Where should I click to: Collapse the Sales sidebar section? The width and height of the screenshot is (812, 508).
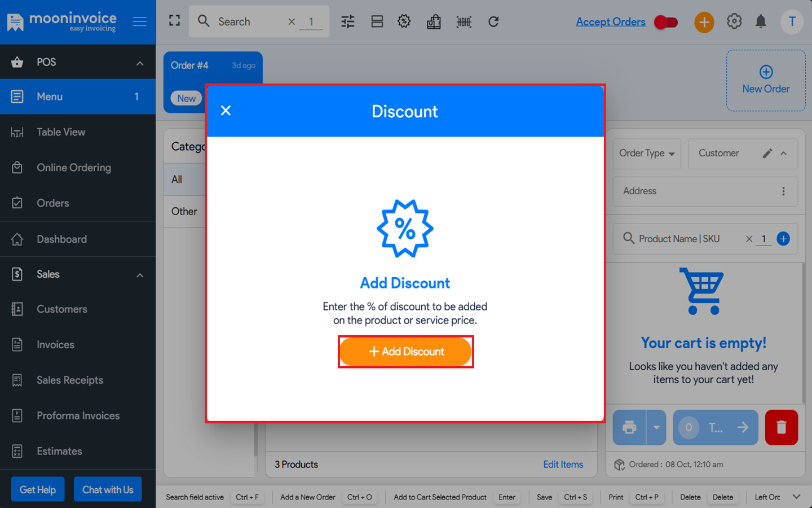pyautogui.click(x=140, y=275)
